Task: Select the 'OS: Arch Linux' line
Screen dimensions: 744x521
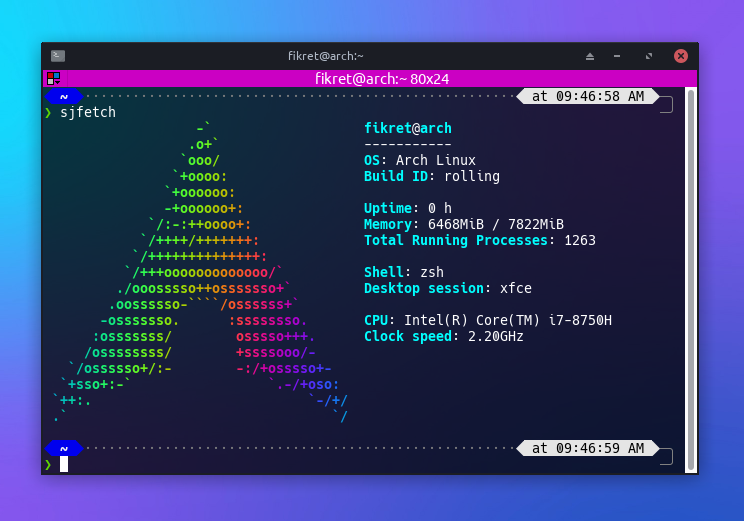Action: 419,160
